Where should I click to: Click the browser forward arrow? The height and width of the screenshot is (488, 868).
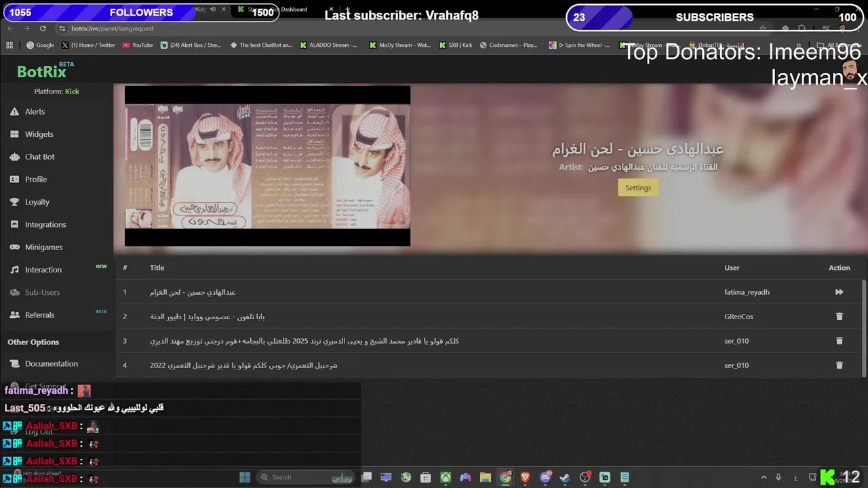point(26,28)
